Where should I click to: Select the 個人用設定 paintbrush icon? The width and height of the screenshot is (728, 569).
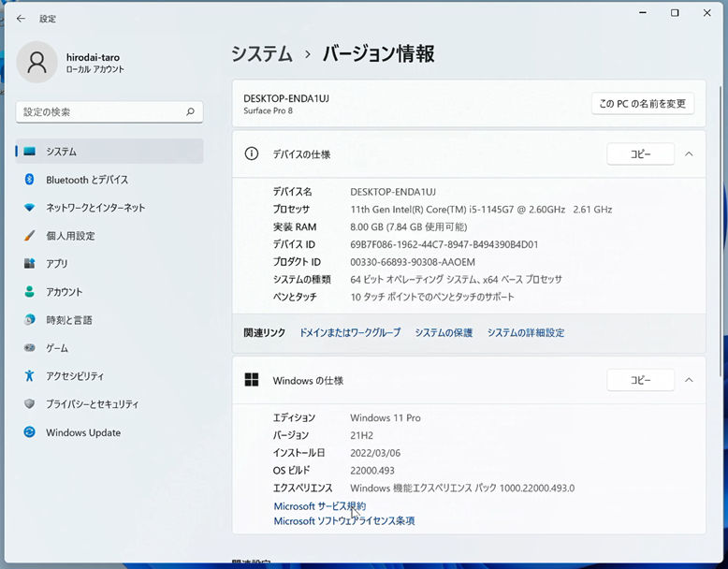[x=29, y=236]
